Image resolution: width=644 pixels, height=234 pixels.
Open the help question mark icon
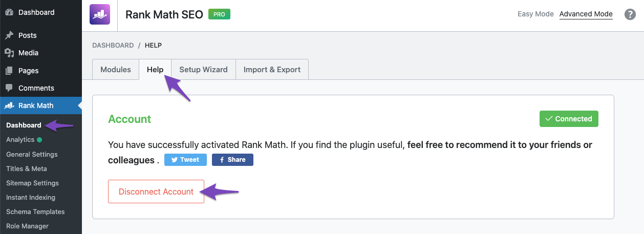point(630,14)
